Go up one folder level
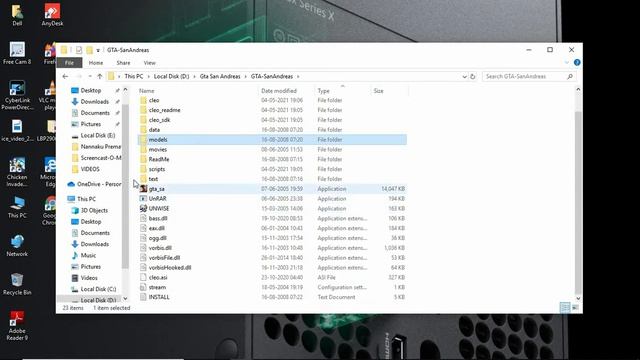The height and width of the screenshot is (360, 640). pyautogui.click(x=100, y=76)
